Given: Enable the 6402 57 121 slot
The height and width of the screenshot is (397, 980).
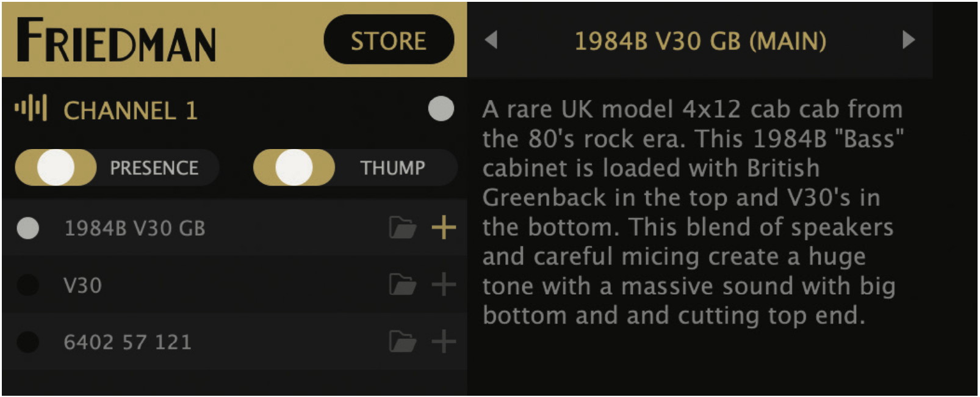Looking at the screenshot, I should click(x=28, y=341).
